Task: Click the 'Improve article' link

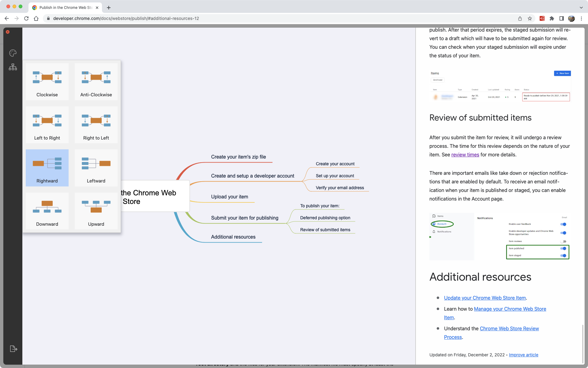Action: 523,355
